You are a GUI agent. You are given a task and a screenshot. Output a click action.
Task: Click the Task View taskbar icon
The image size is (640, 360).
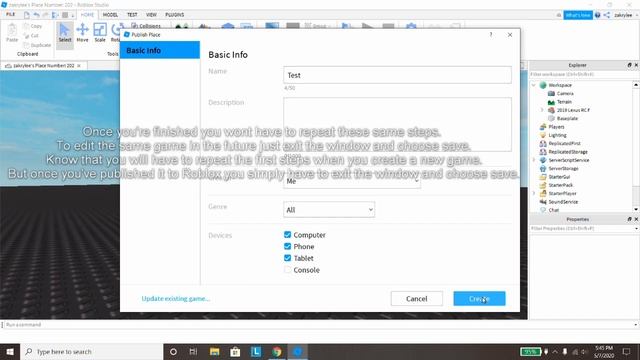[193, 351]
